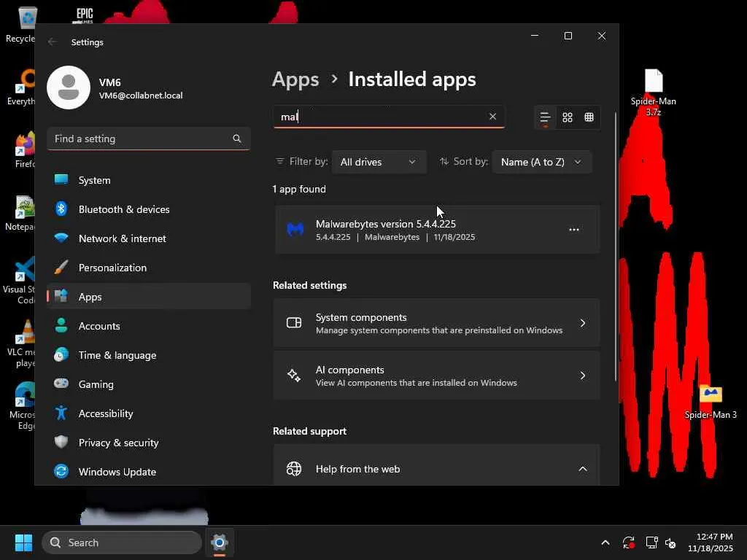Click the taskbar Search box
747x560 pixels.
point(122,542)
